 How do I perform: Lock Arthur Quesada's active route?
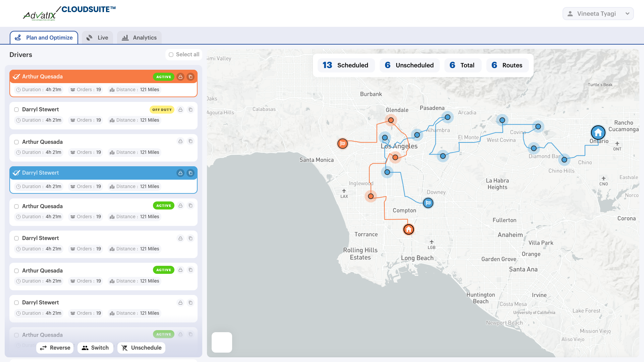click(x=181, y=77)
